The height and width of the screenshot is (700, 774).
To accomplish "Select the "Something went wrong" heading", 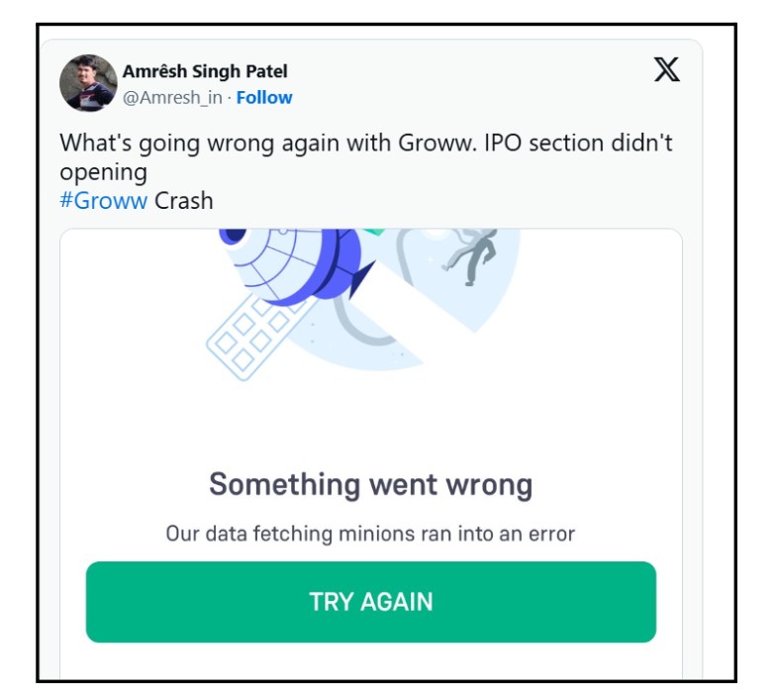I will (370, 485).
